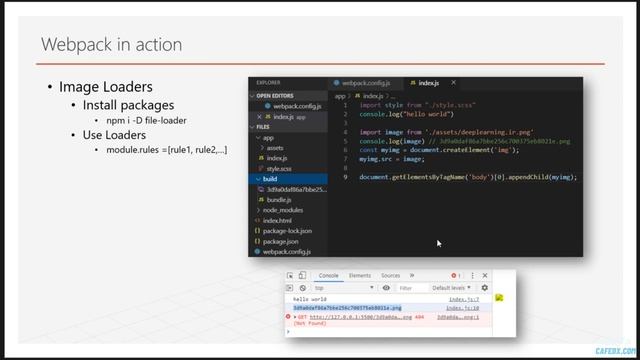Expand the node_modules folder
The width and height of the screenshot is (640, 360).
[282, 210]
